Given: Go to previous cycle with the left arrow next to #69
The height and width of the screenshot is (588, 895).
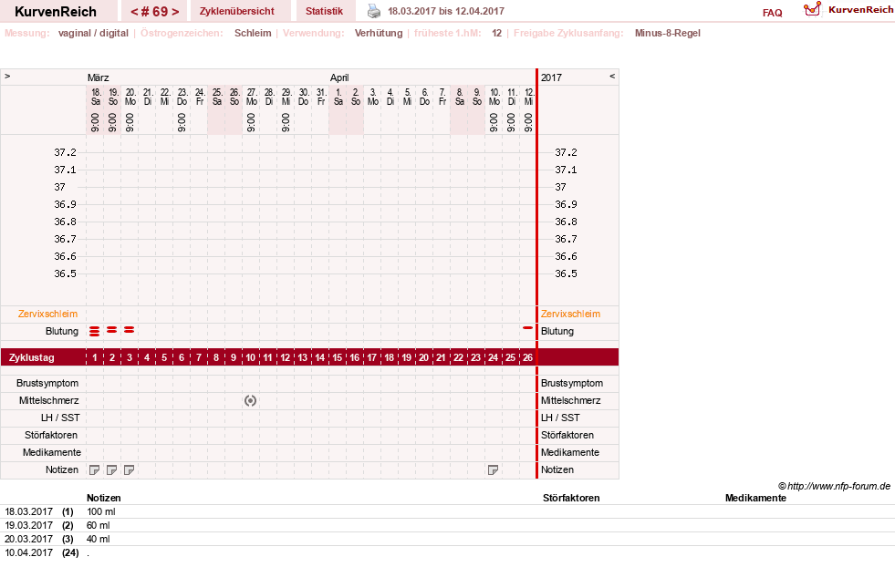Looking at the screenshot, I should [134, 12].
